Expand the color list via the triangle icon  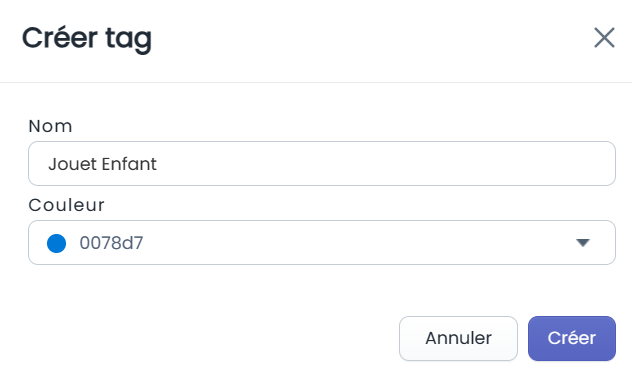[583, 242]
